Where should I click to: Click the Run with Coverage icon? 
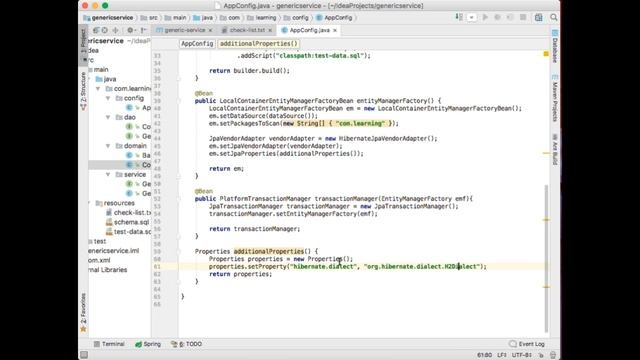[x=510, y=18]
